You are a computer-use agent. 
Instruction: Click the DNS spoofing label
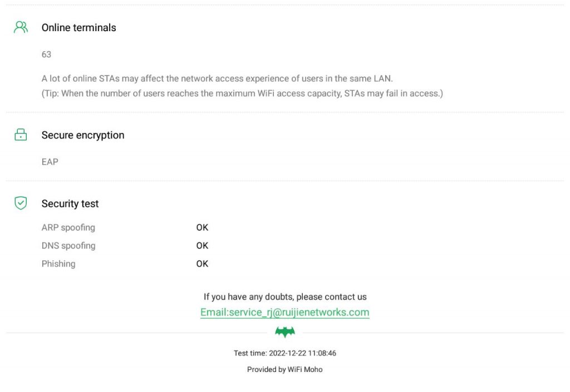pyautogui.click(x=68, y=246)
